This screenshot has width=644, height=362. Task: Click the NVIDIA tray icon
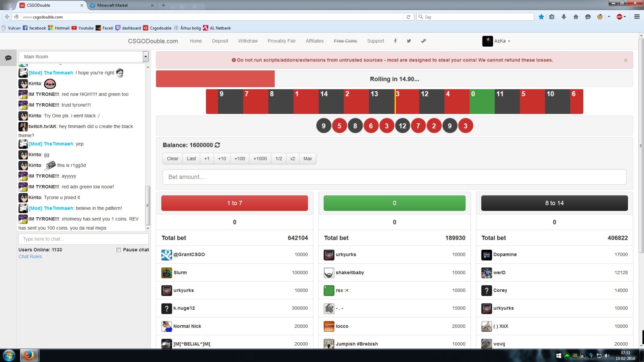click(x=575, y=356)
